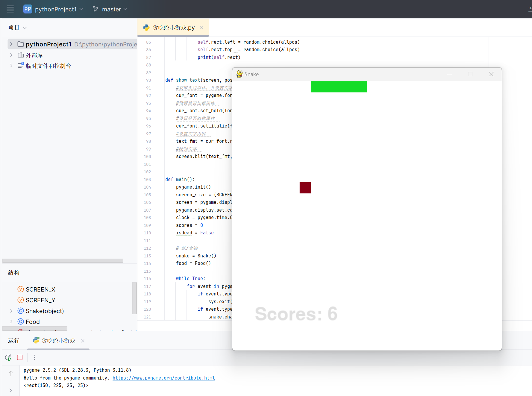
Task: Select the 贪吃蛇小游戏.py editor tab
Action: coord(173,28)
